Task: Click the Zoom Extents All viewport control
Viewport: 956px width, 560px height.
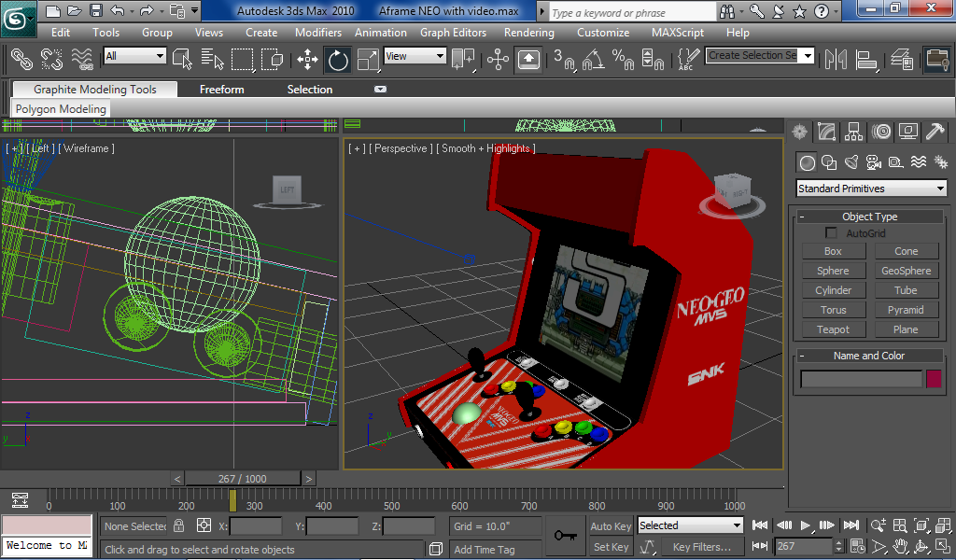Action: tap(943, 525)
